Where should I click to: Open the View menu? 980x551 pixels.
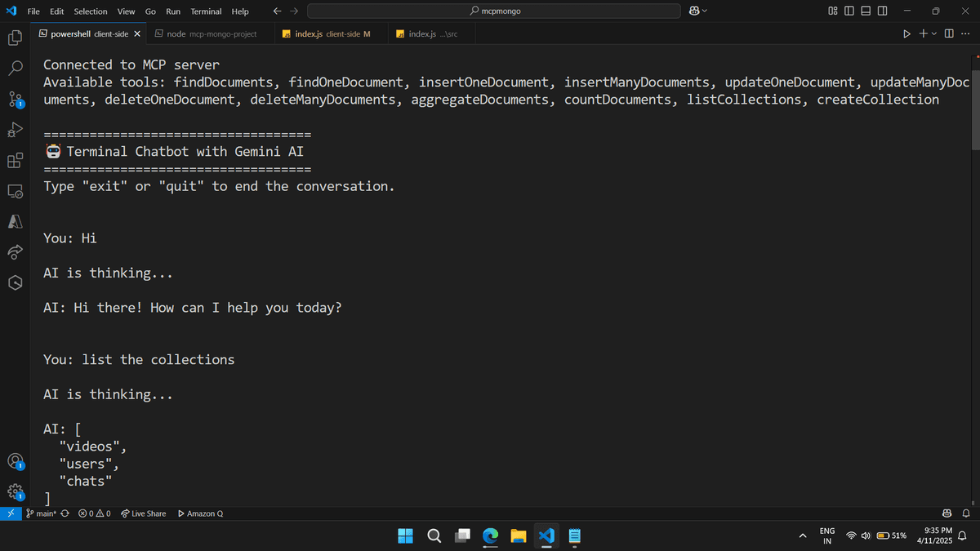(126, 11)
